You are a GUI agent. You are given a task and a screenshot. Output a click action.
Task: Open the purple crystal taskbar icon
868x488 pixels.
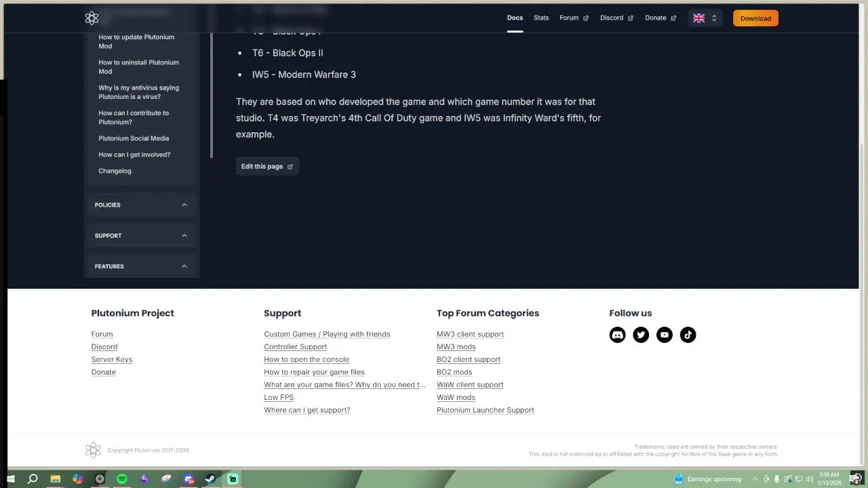point(144,479)
